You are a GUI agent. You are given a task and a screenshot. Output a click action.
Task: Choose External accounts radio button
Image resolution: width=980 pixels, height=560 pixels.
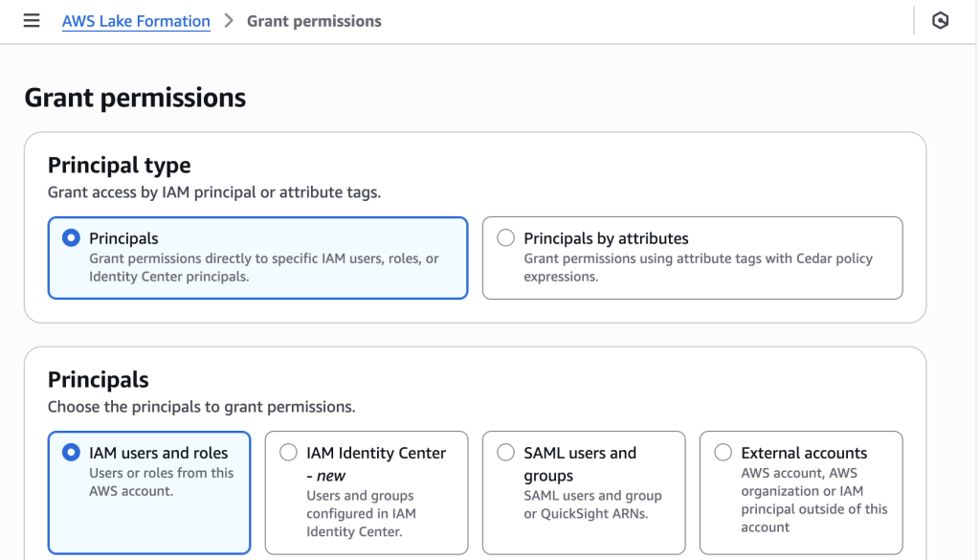coord(723,453)
